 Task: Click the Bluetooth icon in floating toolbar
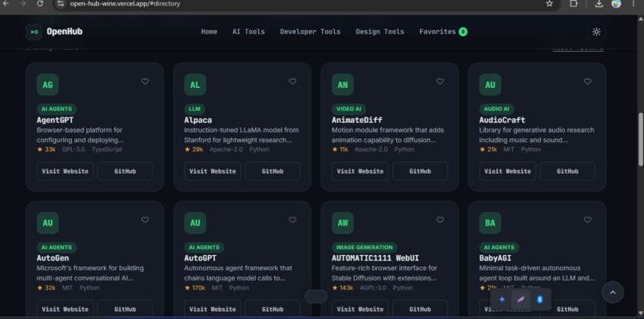click(540, 300)
